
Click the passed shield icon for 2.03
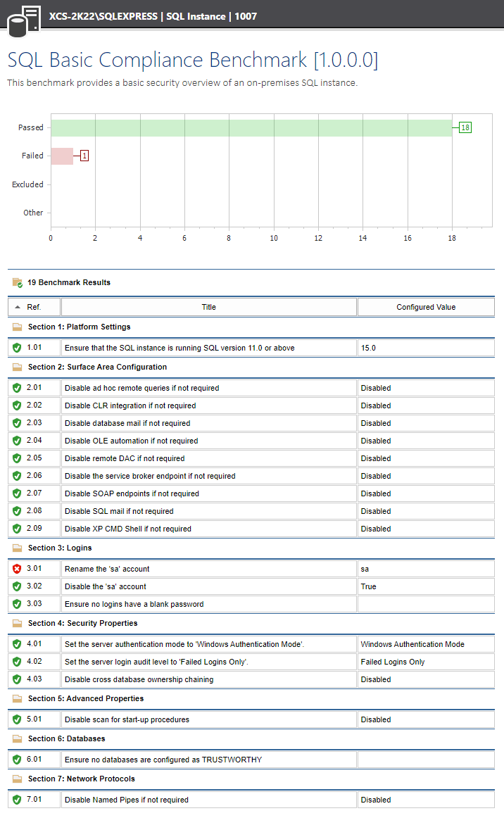(17, 423)
